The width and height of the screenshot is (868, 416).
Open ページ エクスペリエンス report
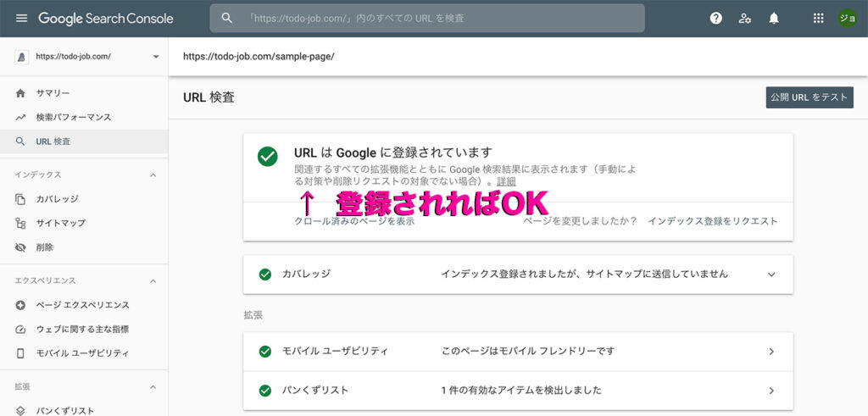[84, 305]
